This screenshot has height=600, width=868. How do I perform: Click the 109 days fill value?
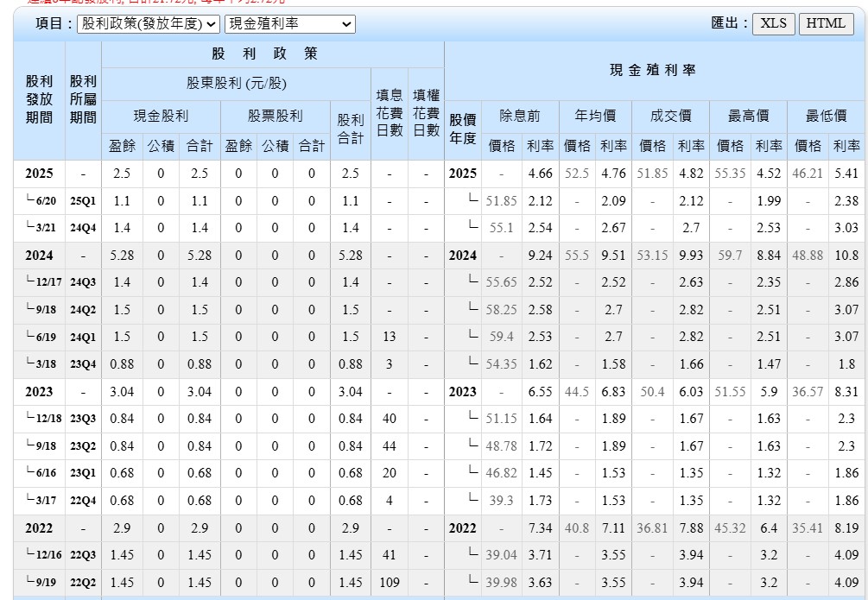[390, 582]
